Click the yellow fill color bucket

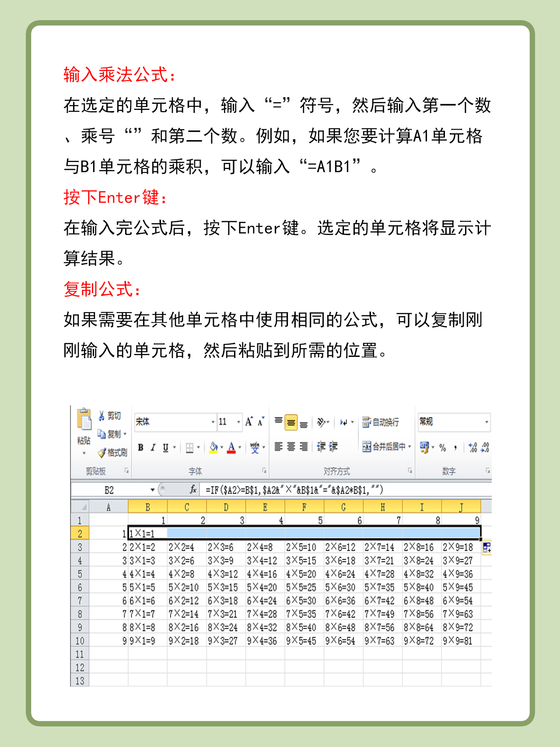(213, 447)
